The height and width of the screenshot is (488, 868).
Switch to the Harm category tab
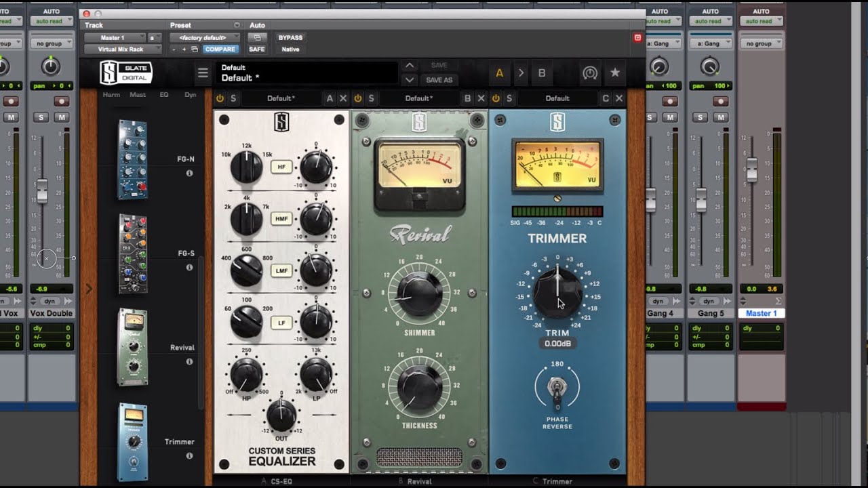click(111, 95)
